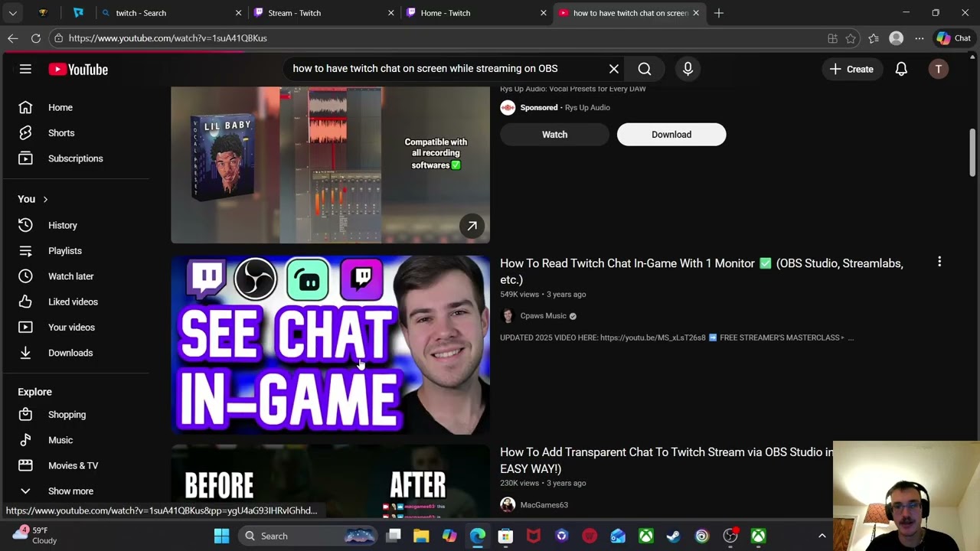
Task: Open video How To Add Transparent Chat To Twitch Stream
Action: pyautogui.click(x=666, y=461)
